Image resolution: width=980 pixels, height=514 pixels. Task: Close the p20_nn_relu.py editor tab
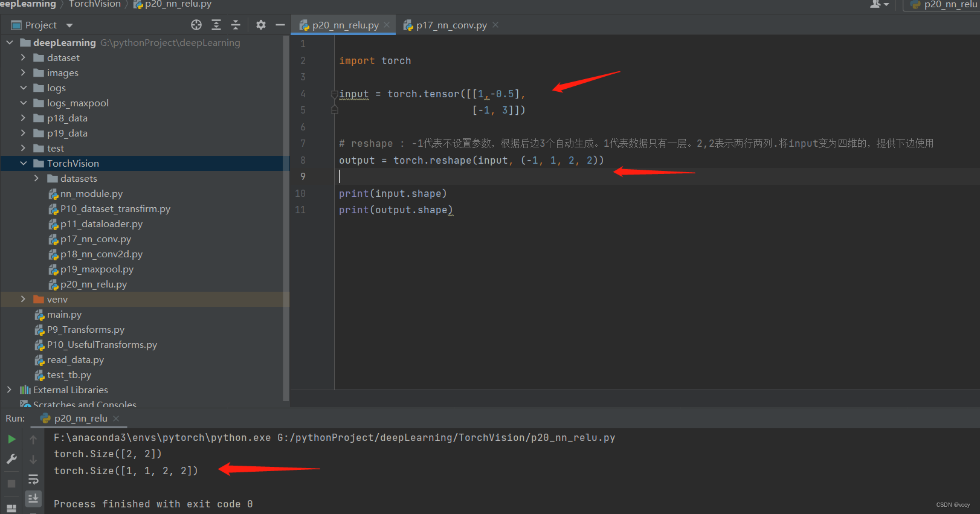387,25
